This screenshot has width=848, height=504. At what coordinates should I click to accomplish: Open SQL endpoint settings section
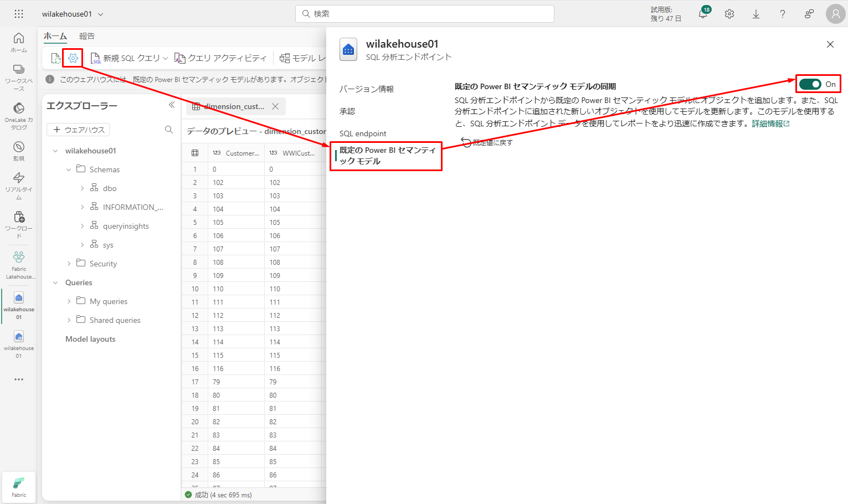tap(363, 133)
